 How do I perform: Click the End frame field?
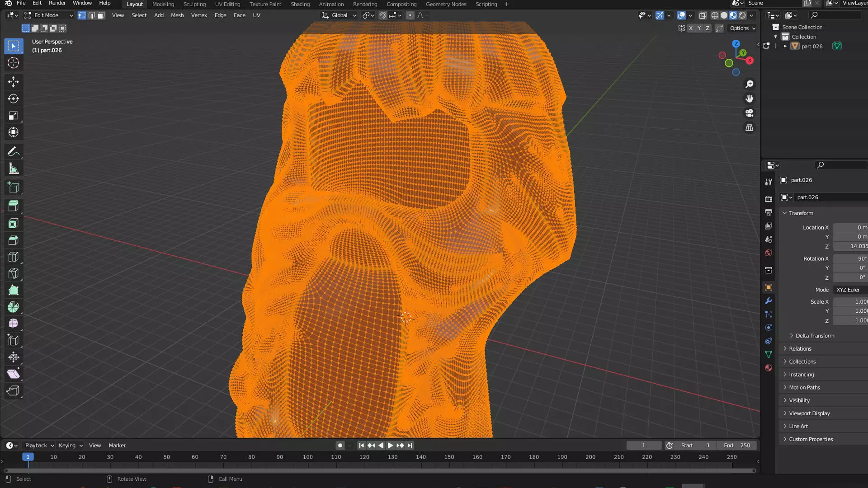point(737,446)
